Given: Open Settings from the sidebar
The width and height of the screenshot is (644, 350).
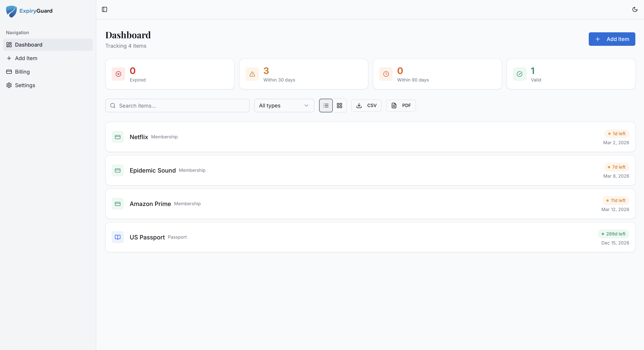Looking at the screenshot, I should click(25, 85).
